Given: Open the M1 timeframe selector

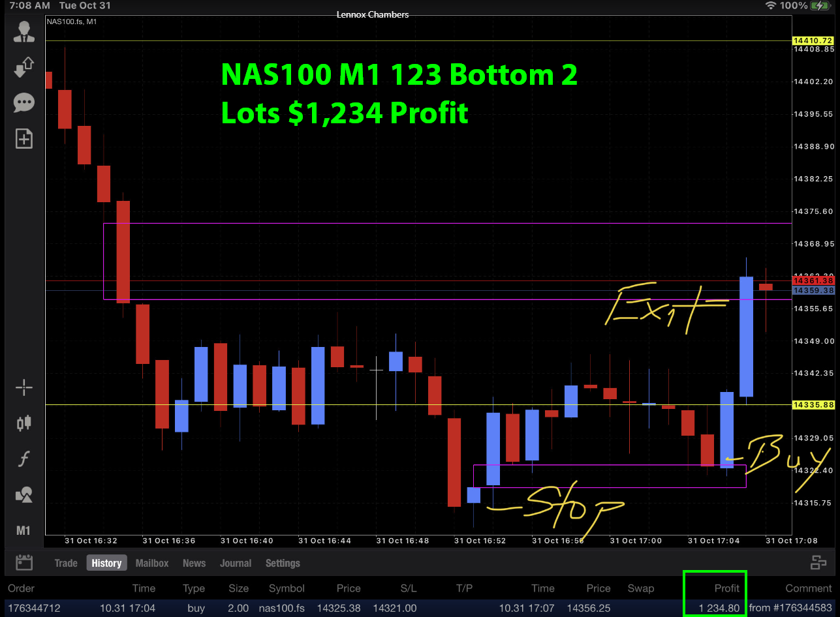Looking at the screenshot, I should pos(23,530).
